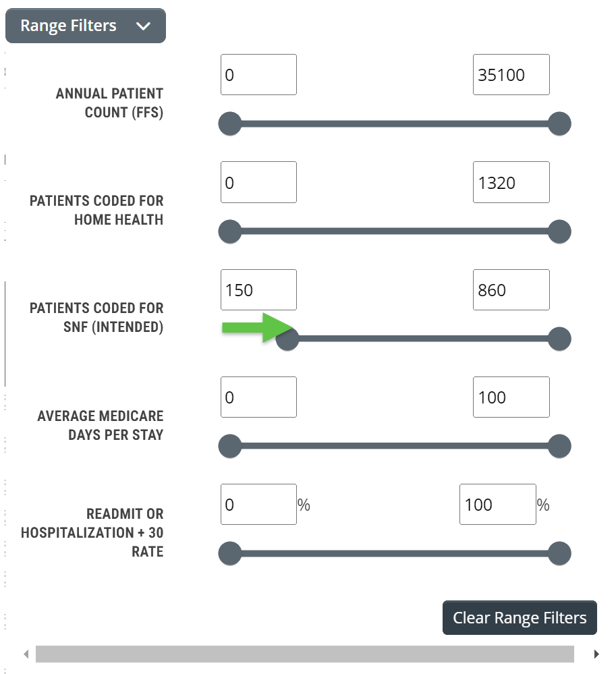Click the left slider handle for Annual Patient Count

[x=230, y=123]
